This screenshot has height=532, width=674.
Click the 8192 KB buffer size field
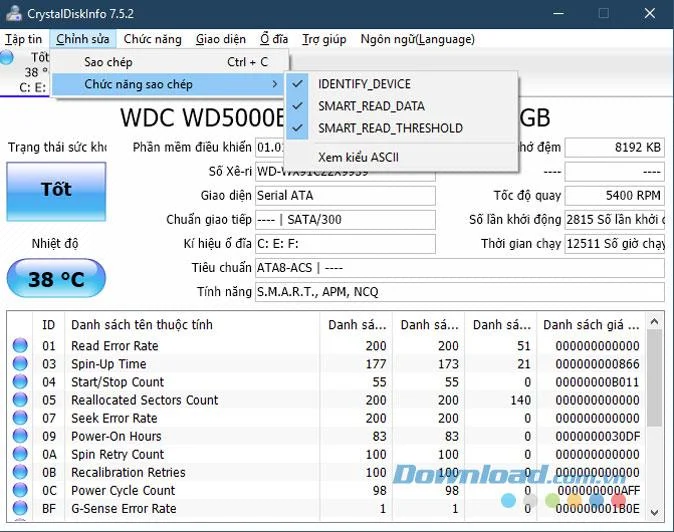(x=615, y=147)
